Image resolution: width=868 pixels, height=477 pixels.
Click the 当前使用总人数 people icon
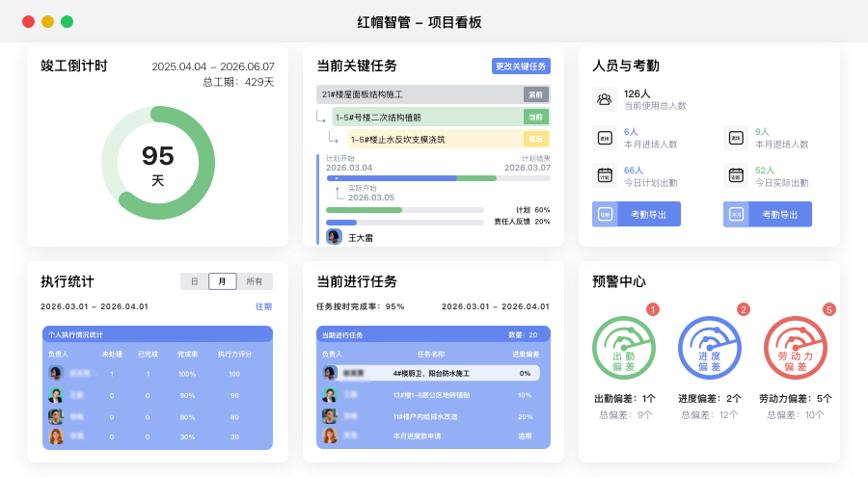605,98
